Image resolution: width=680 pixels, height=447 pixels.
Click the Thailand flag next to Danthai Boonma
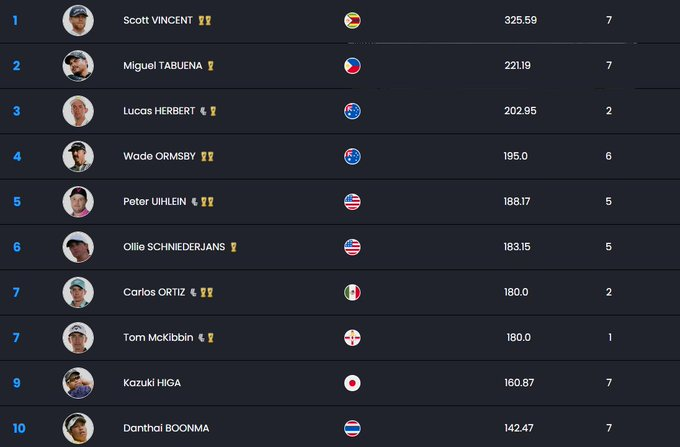(352, 428)
